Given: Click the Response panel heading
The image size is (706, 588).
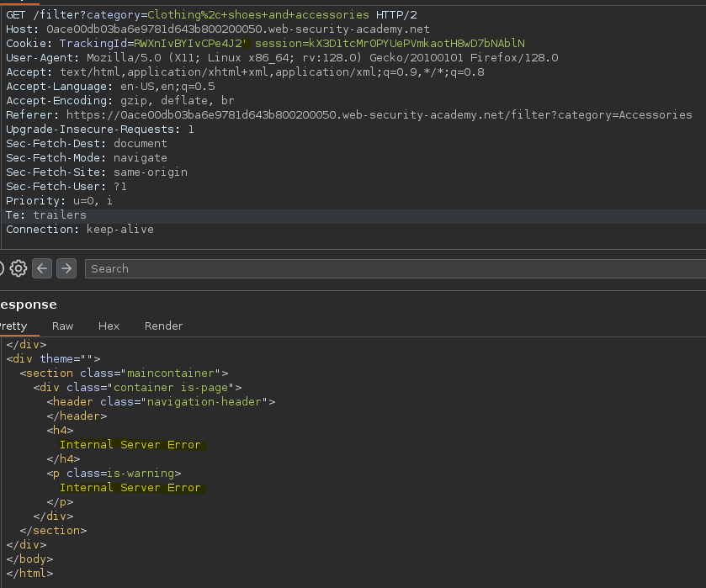Looking at the screenshot, I should click(29, 305).
